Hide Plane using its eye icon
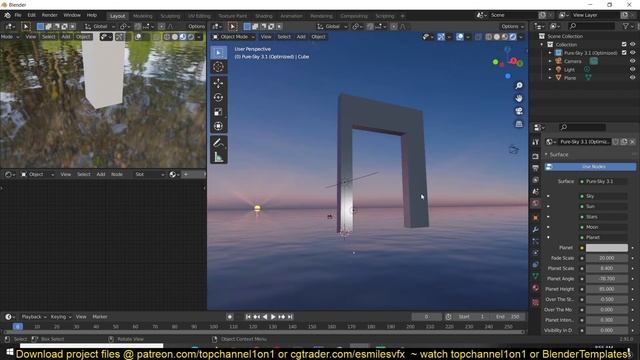Image resolution: width=640 pixels, height=360 pixels. click(632, 78)
